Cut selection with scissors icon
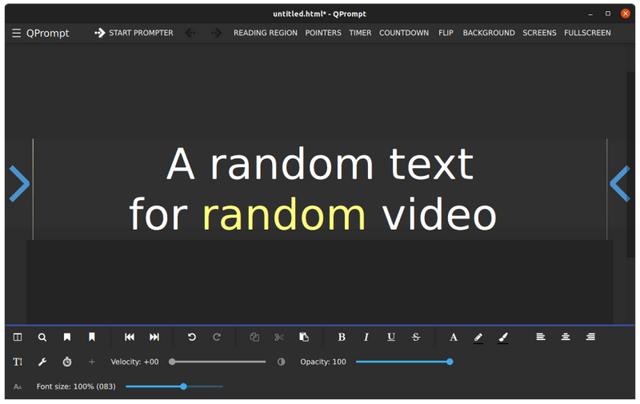This screenshot has width=640, height=404. [279, 337]
